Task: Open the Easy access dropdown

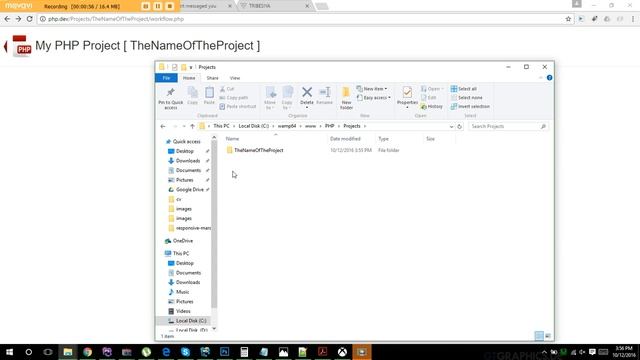Action: (374, 98)
